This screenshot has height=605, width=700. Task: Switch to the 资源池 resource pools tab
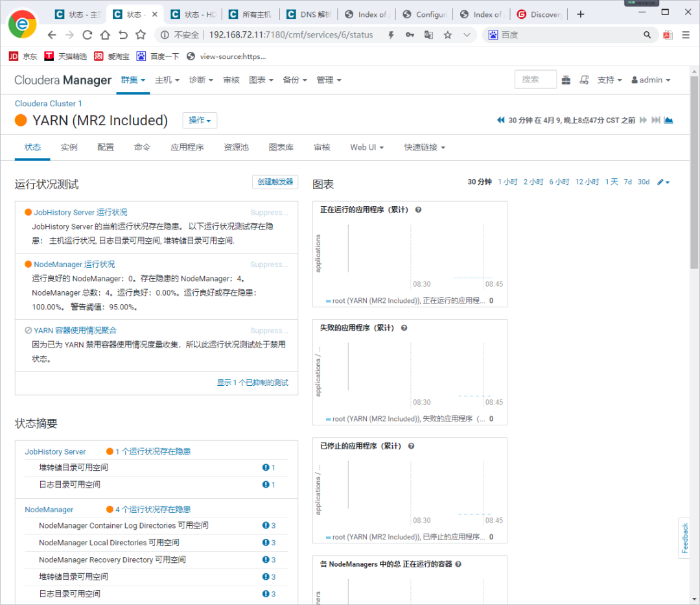pyautogui.click(x=236, y=147)
